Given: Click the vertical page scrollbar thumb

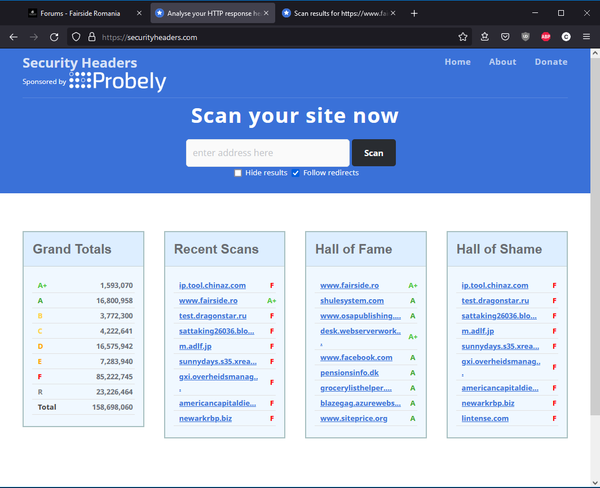Looking at the screenshot, I should [x=595, y=236].
